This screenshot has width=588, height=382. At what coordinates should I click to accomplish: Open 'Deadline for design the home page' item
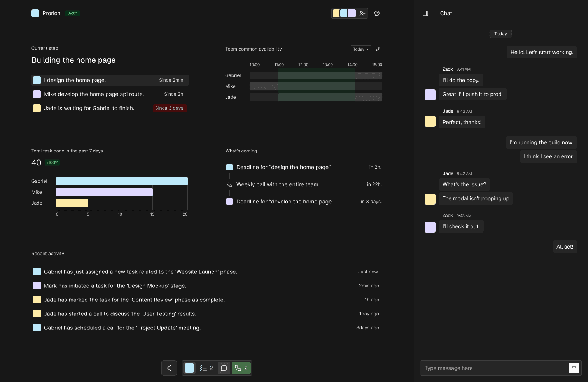coord(283,167)
